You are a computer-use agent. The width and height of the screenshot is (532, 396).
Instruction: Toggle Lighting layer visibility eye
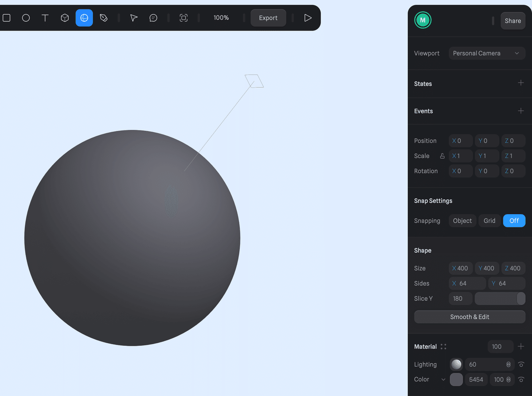click(521, 365)
